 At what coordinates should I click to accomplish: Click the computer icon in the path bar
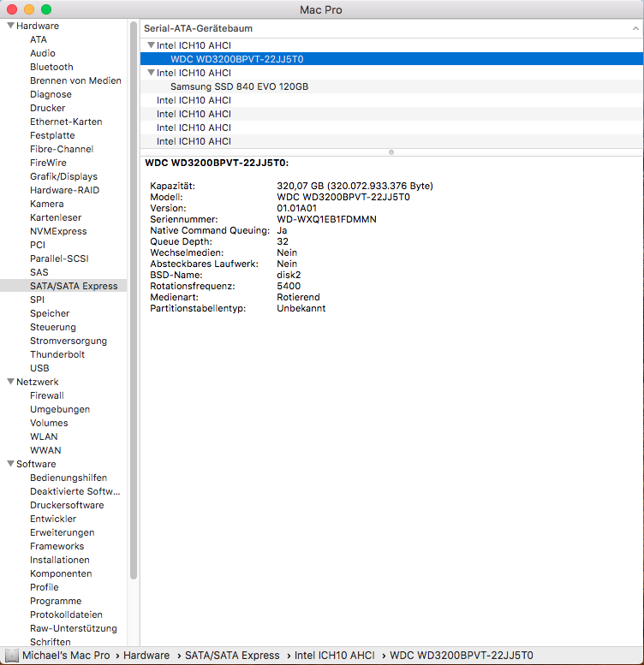[x=11, y=656]
